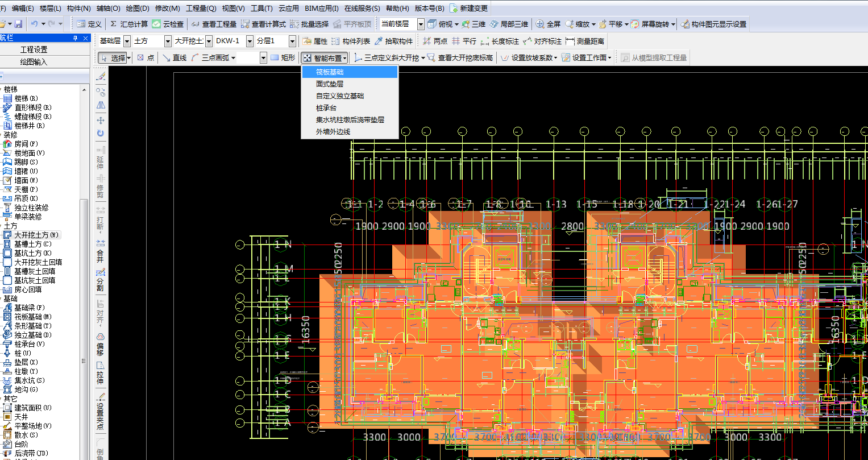This screenshot has width=868, height=460.
Task: Select the 点 point drawing tool
Action: pos(146,57)
